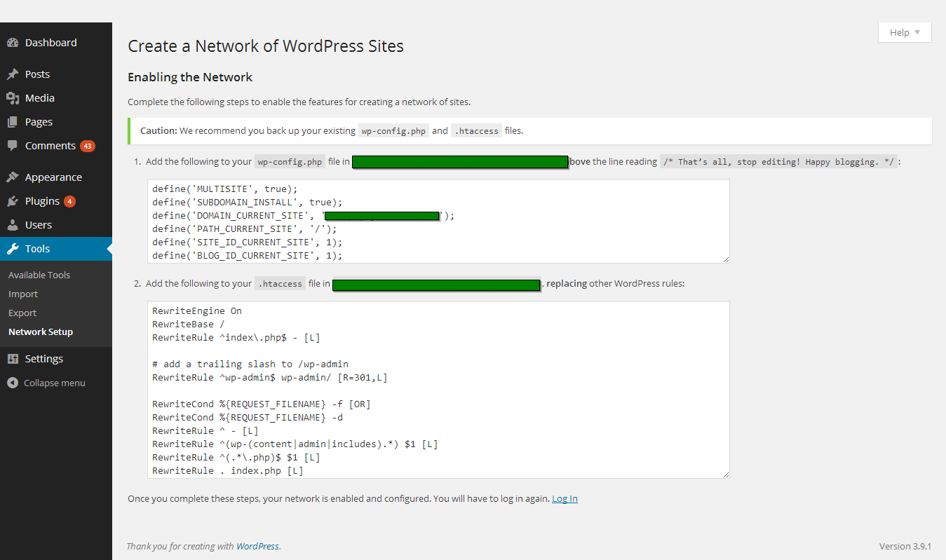This screenshot has width=946, height=560.
Task: Click the 'RewriteBase /' line
Action: (189, 324)
